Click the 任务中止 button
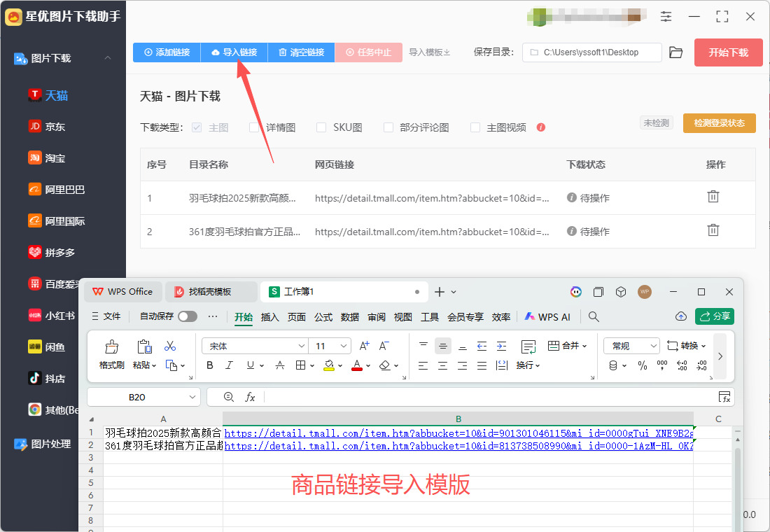770x532 pixels. tap(369, 52)
